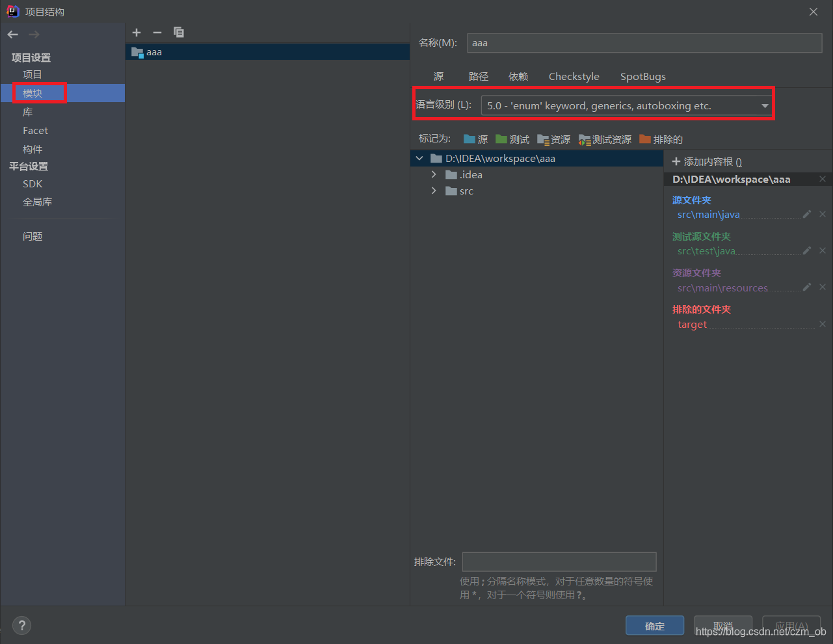Unmark src\test\java test folder
The width and height of the screenshot is (833, 644).
(x=823, y=250)
